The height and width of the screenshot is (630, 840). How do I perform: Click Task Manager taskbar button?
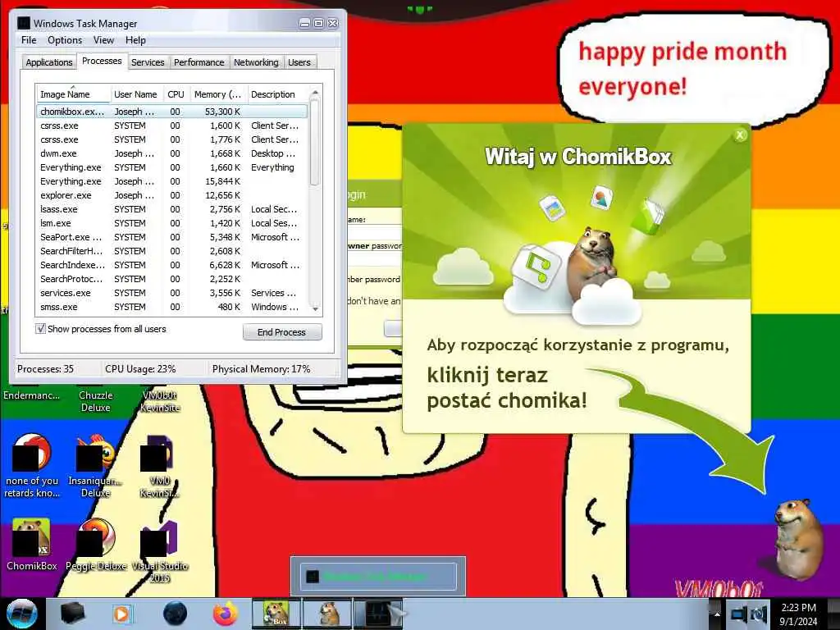[x=378, y=614]
